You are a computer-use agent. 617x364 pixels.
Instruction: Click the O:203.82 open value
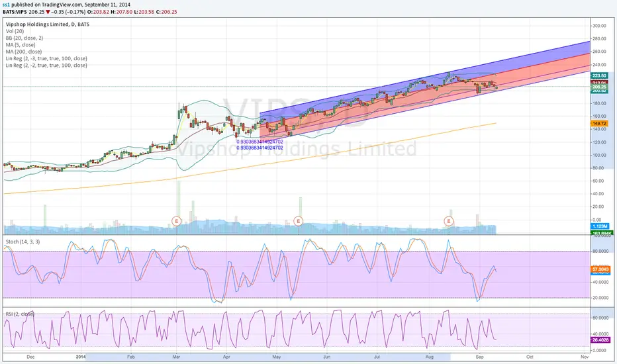click(x=99, y=12)
